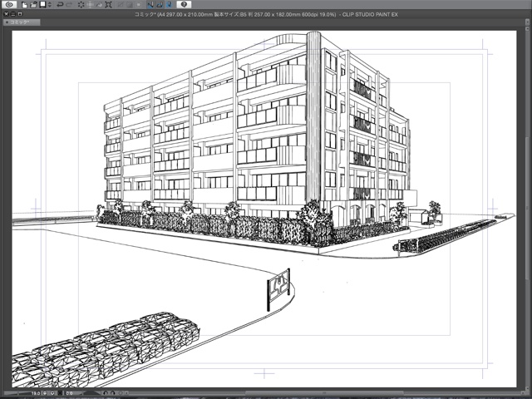Zoom in with status bar button
Image resolution: width=532 pixels, height=399 pixels.
point(52,393)
